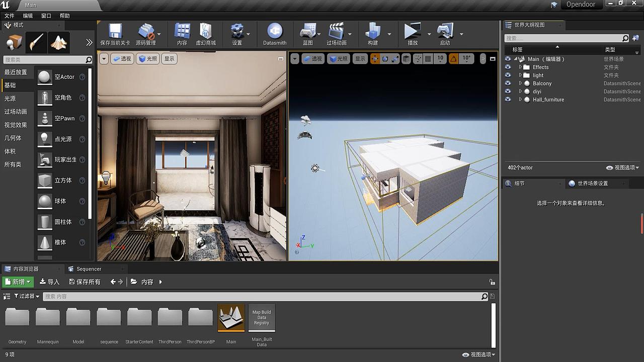The image size is (644, 362).
Task: Hide the Balcony DatasmithScene in the outliner
Action: click(508, 83)
